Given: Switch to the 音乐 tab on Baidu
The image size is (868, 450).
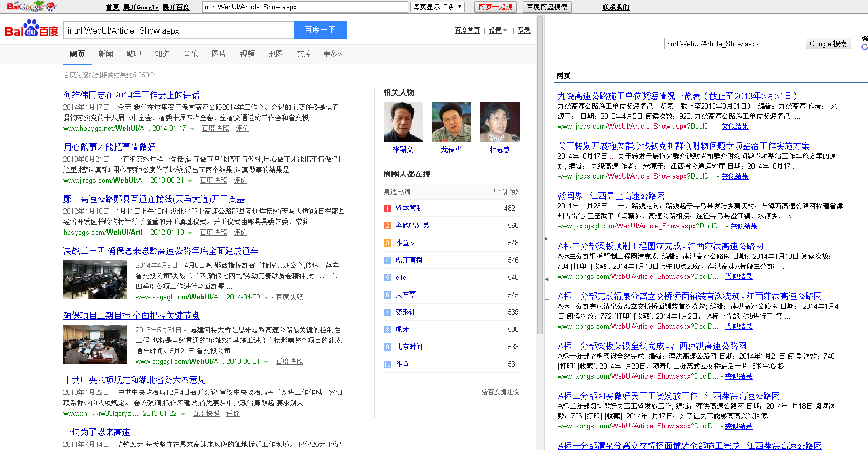Looking at the screenshot, I should pyautogui.click(x=190, y=54).
